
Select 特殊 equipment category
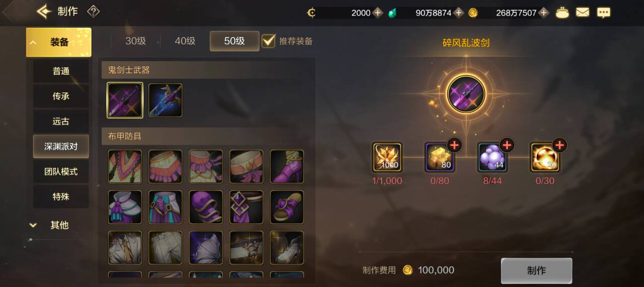(x=61, y=196)
